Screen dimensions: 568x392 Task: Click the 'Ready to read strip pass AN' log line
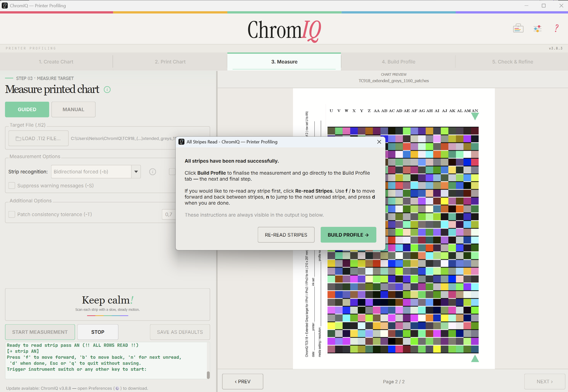tap(72, 346)
